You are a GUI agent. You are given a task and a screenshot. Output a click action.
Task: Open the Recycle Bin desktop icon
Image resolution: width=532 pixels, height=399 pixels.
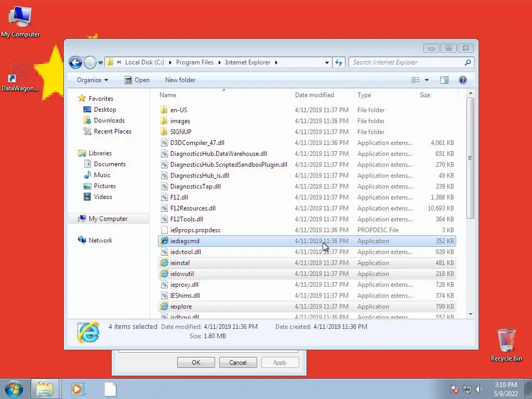[506, 345]
